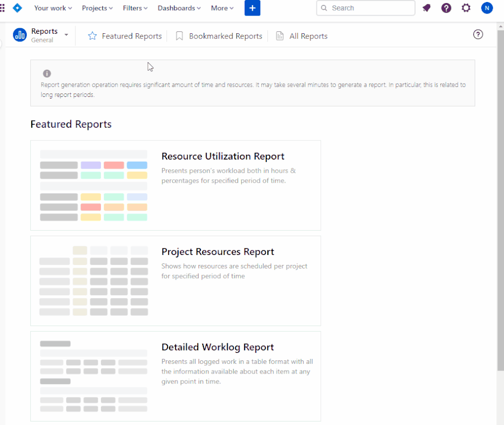
Task: Open the More dropdown menu
Action: (222, 8)
